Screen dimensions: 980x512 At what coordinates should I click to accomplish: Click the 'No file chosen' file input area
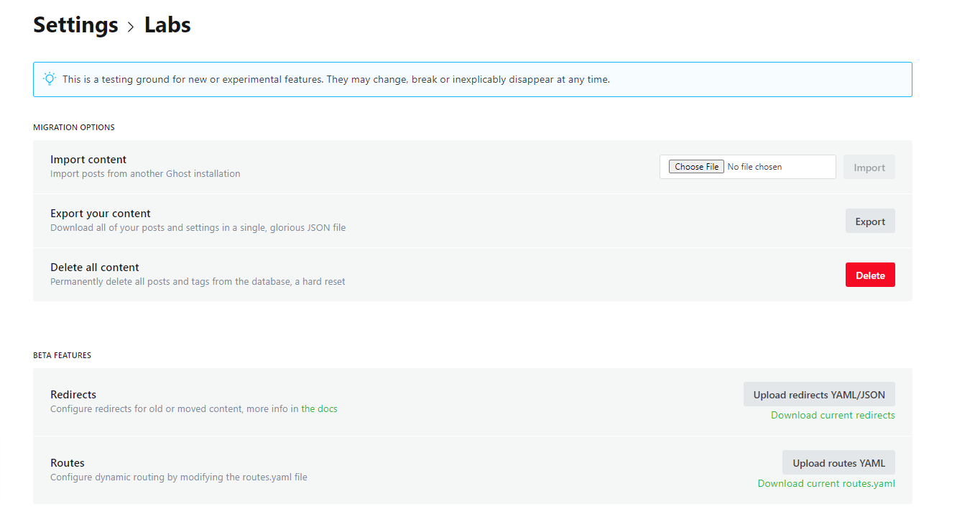coord(754,167)
